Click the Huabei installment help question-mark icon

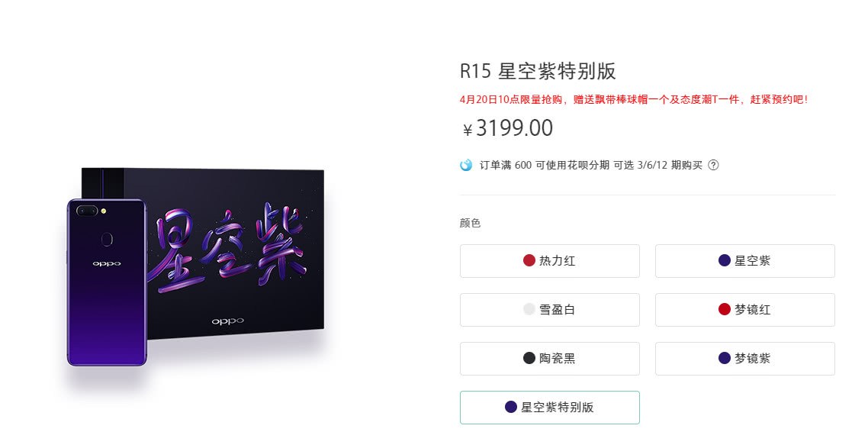point(713,165)
